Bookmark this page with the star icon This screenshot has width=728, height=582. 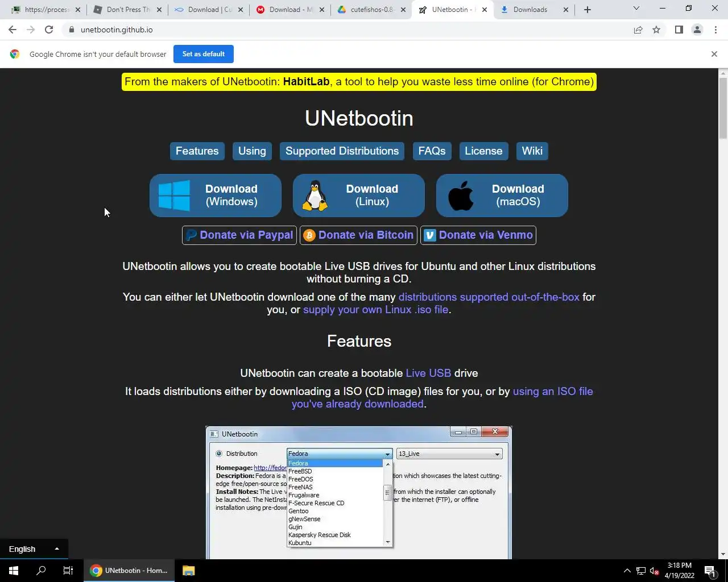656,30
